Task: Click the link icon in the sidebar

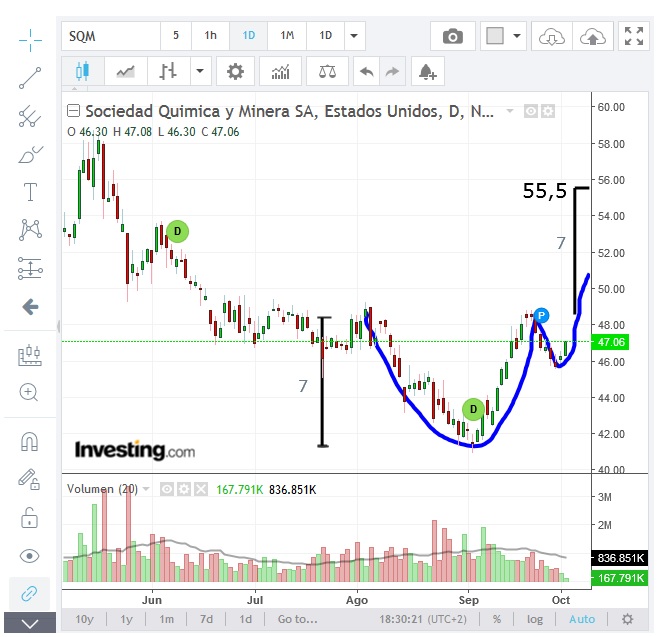Action: tap(29, 593)
